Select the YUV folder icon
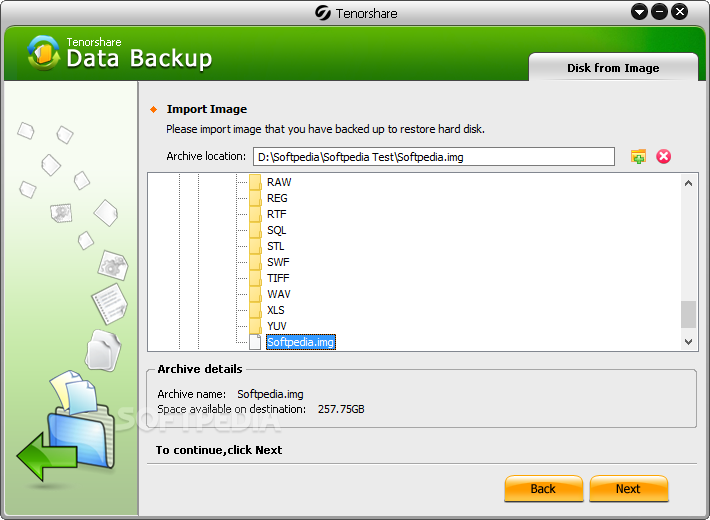Viewport: 710px width, 520px height. click(x=255, y=326)
